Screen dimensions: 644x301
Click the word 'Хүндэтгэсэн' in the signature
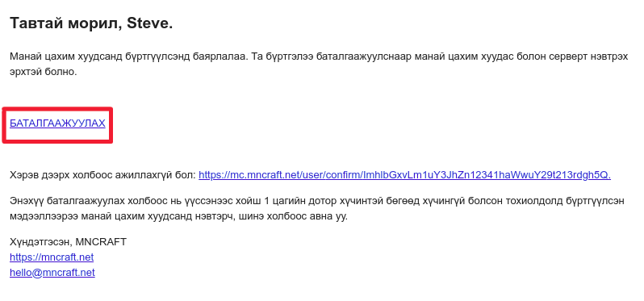pos(41,242)
